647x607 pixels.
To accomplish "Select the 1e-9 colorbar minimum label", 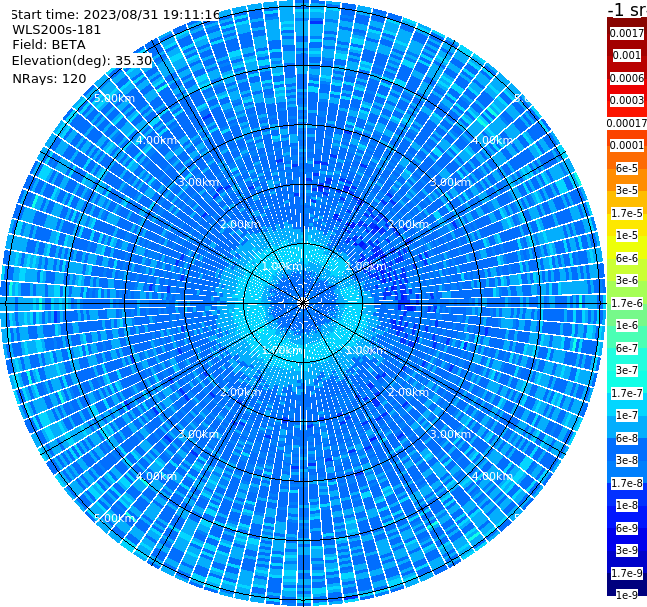I will [x=627, y=595].
